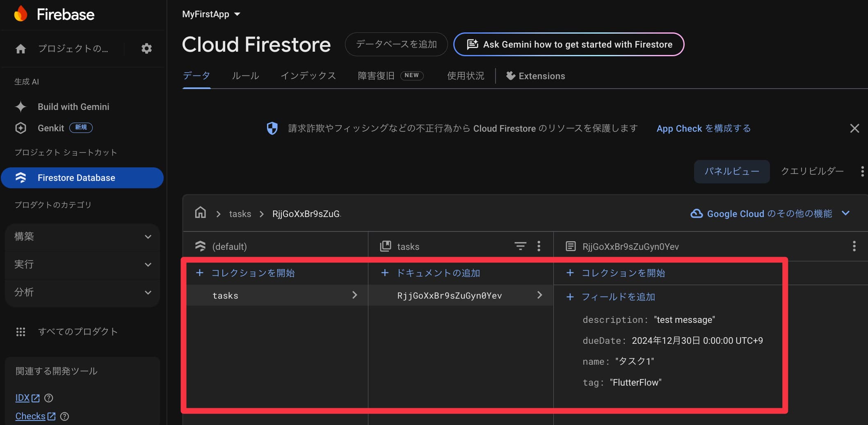Click App Check を構成する link

tap(704, 128)
